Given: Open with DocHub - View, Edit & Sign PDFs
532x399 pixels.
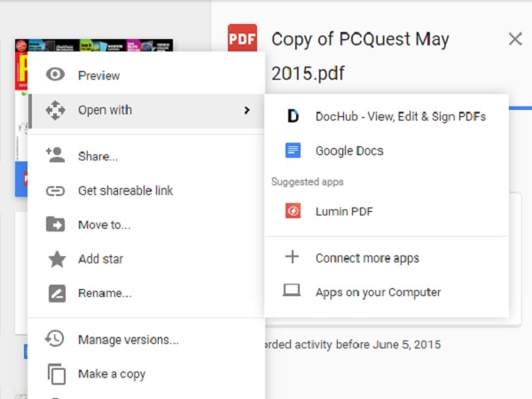Looking at the screenshot, I should pyautogui.click(x=387, y=116).
